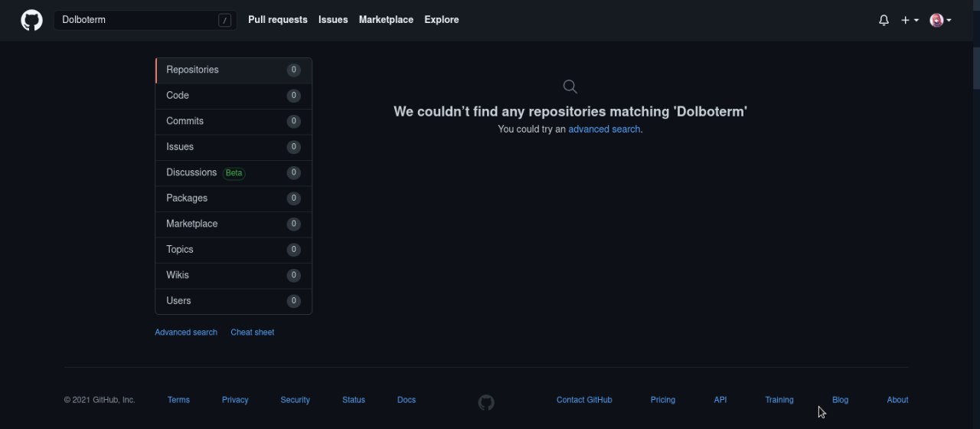Image resolution: width=980 pixels, height=429 pixels.
Task: Open the user avatar menu
Action: pyautogui.click(x=940, y=21)
